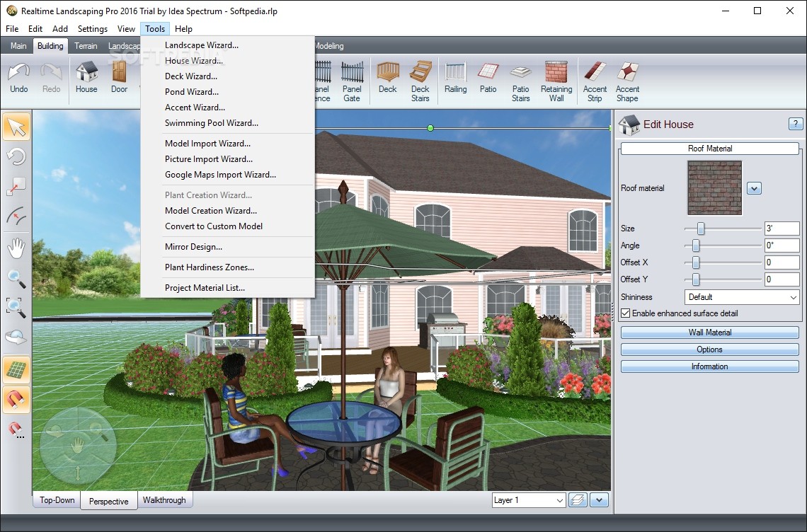Toggle Enable enhanced surface detail checkbox
This screenshot has height=532, width=807.
click(x=626, y=313)
